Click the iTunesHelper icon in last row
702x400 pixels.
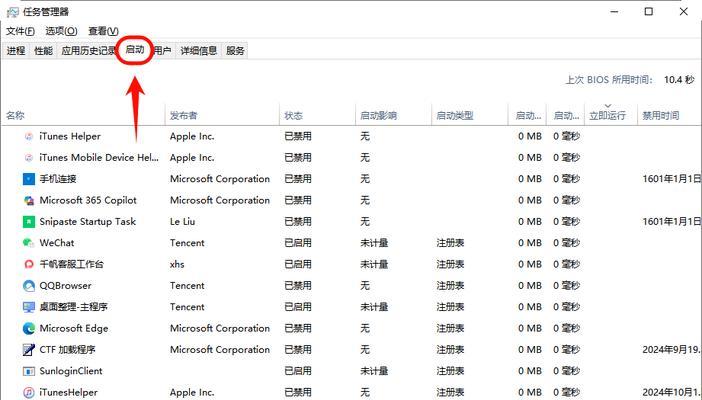[x=29, y=392]
